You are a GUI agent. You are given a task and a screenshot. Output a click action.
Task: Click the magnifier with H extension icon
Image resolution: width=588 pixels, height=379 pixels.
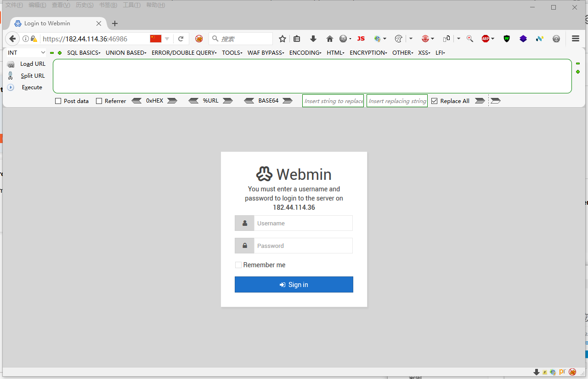coord(470,39)
